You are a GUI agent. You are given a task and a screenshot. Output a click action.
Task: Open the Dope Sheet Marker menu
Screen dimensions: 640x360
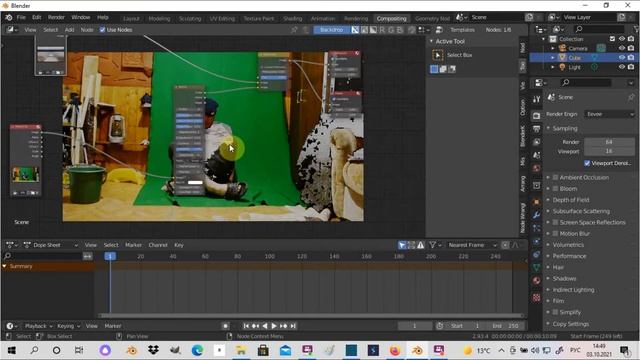[x=133, y=245]
